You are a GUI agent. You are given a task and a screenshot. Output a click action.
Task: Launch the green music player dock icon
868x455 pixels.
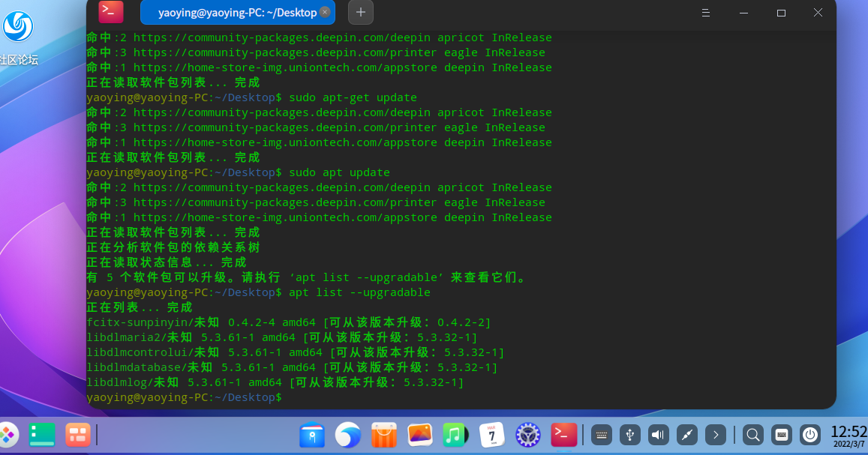pos(455,435)
